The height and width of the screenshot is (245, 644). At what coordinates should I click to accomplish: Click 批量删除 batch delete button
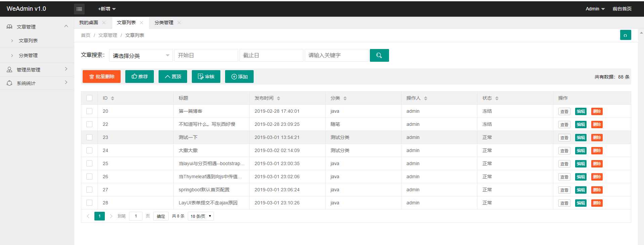pos(101,77)
